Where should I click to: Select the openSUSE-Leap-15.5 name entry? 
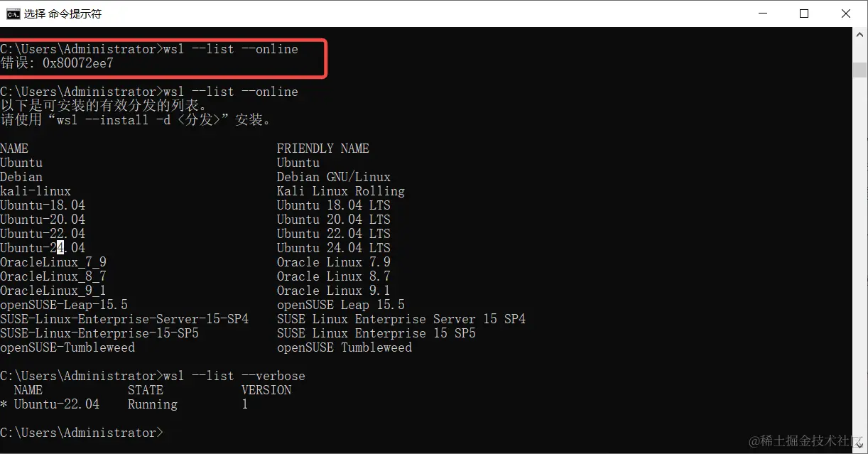[64, 305]
